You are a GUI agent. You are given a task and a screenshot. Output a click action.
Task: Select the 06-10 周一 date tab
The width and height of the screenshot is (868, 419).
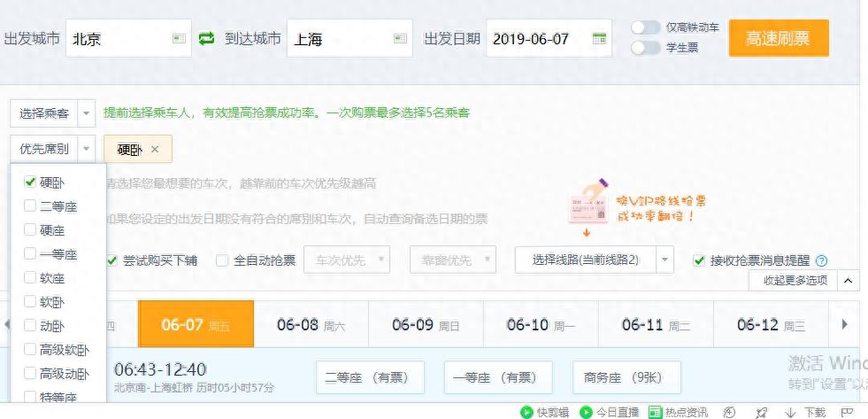[541, 324]
